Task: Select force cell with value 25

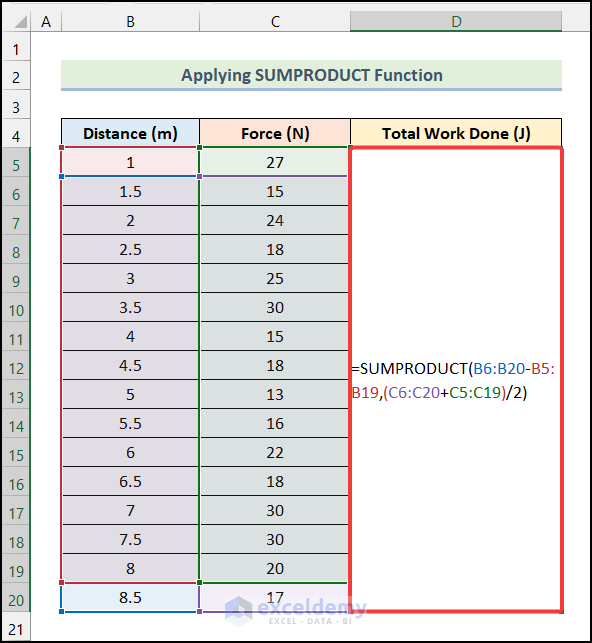Action: coord(275,278)
